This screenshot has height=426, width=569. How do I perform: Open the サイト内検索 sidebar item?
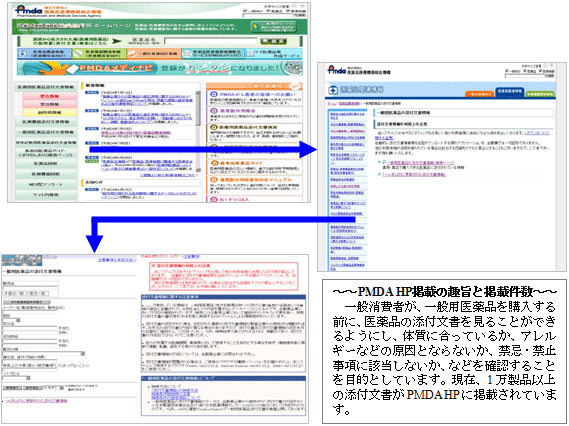tap(46, 195)
